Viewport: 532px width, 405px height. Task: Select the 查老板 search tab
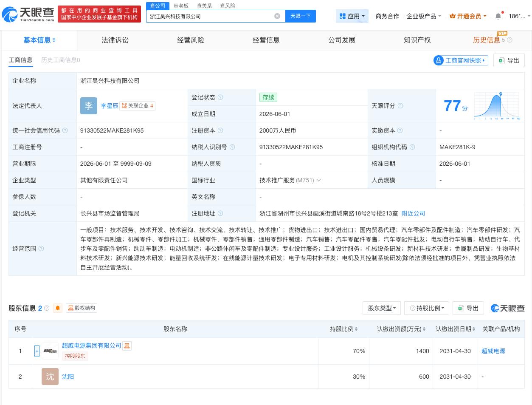181,6
